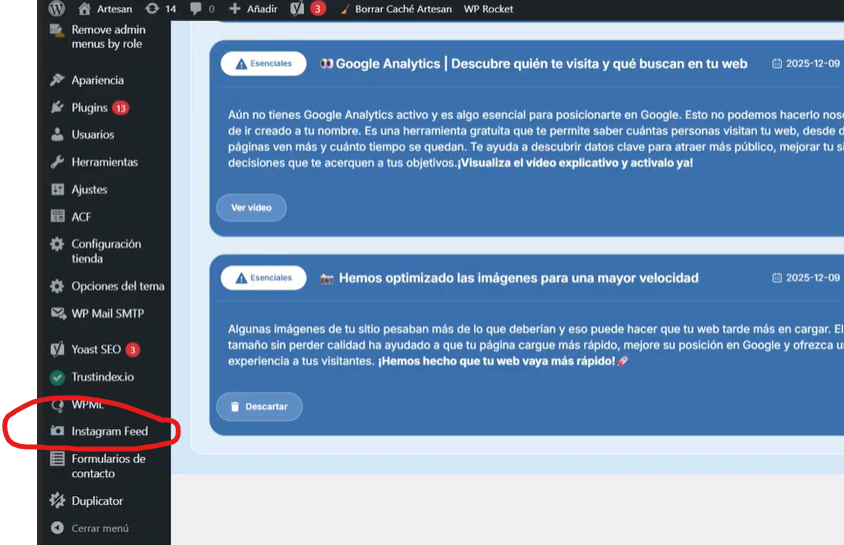This screenshot has width=844, height=545.
Task: Open Instagram Feed menu item
Action: [x=109, y=432]
